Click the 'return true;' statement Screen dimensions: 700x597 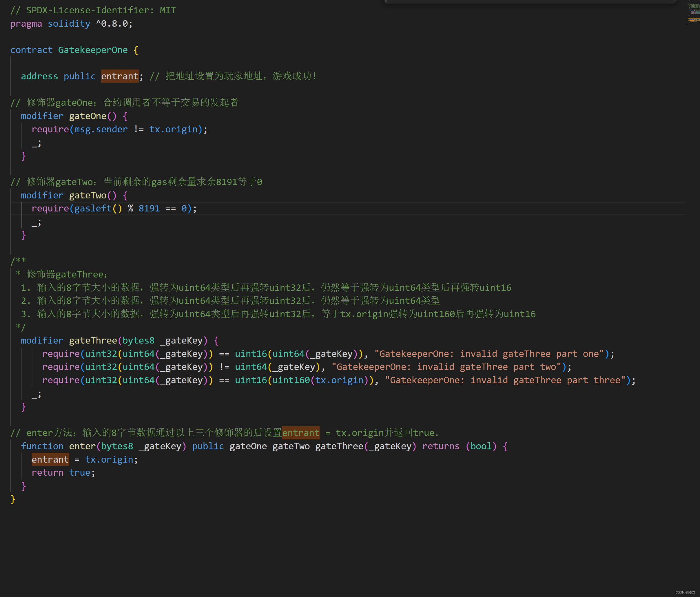pos(63,472)
